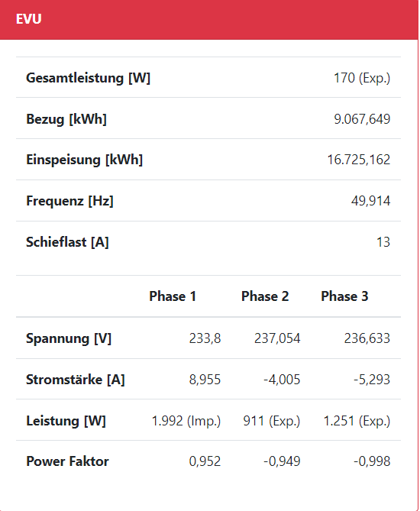Image resolution: width=420 pixels, height=511 pixels.
Task: Click the EVU card header
Action: (209, 20)
